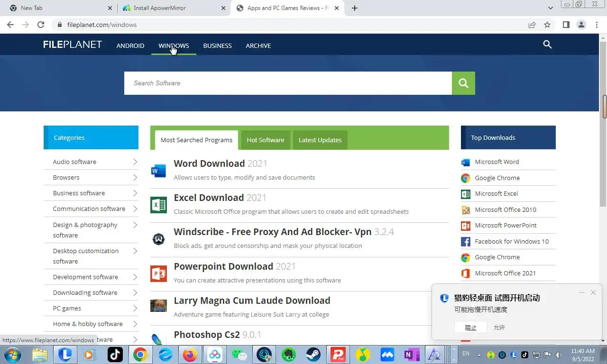The width and height of the screenshot is (607, 364).
Task: Click the Word icon beside Word Download
Action: click(158, 171)
